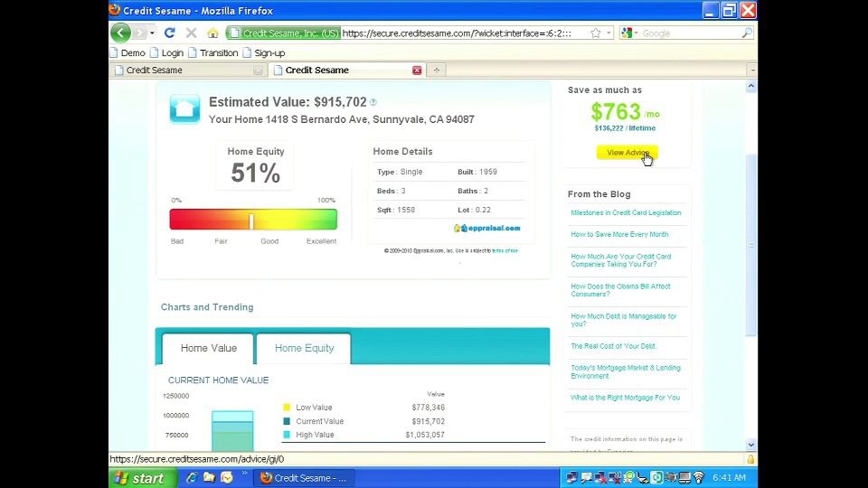This screenshot has width=868, height=488.
Task: Open the Sign-up bookmark
Action: [264, 53]
